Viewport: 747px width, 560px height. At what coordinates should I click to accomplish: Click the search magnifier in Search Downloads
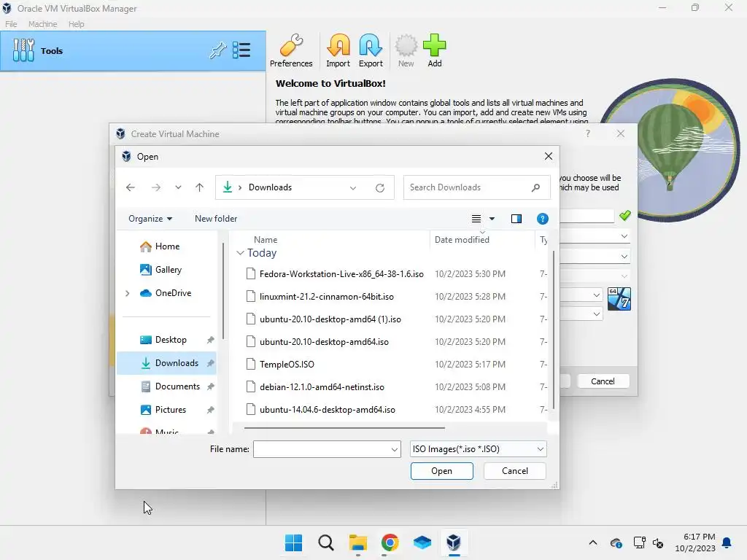pyautogui.click(x=536, y=187)
